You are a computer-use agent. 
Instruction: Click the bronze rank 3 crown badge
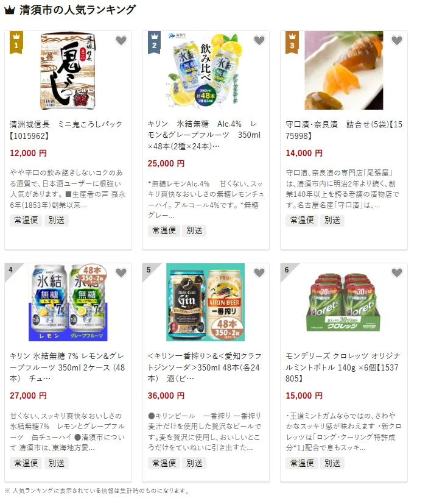292,42
